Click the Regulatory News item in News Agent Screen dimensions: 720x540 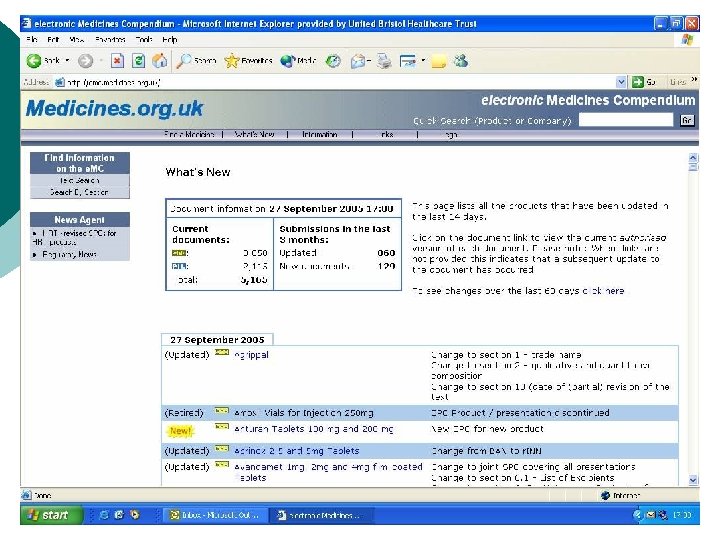[69, 254]
